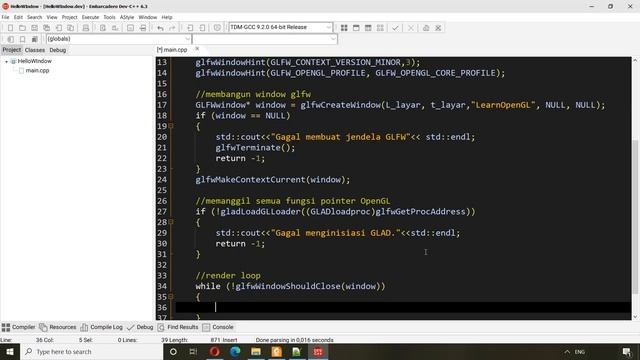Select the main.cpp editor tab
This screenshot has width=640, height=360.
(x=172, y=49)
